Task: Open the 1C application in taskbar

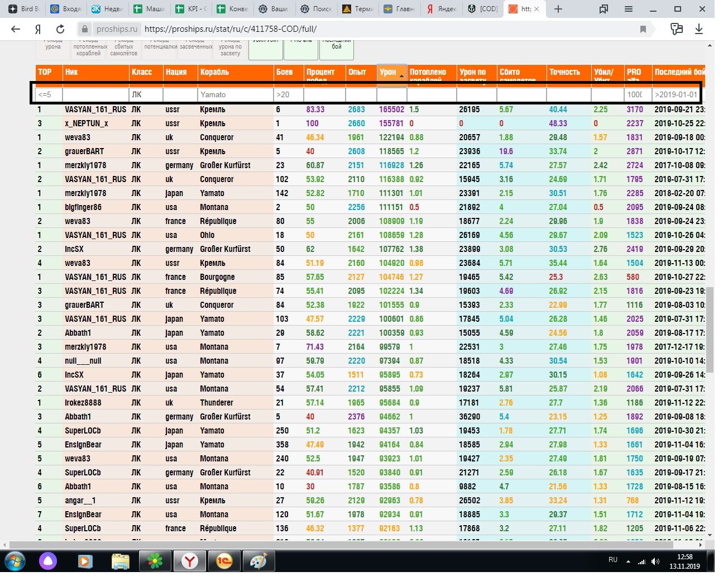Action: point(224,561)
